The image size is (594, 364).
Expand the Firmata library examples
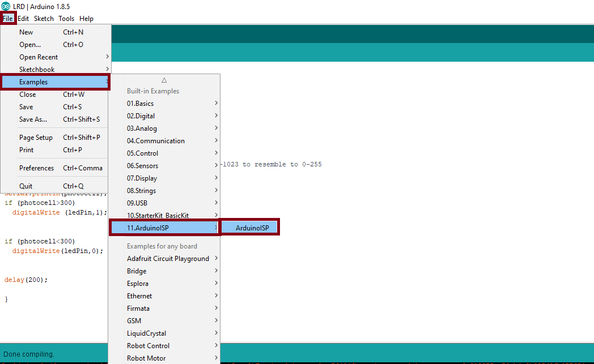[x=164, y=309]
